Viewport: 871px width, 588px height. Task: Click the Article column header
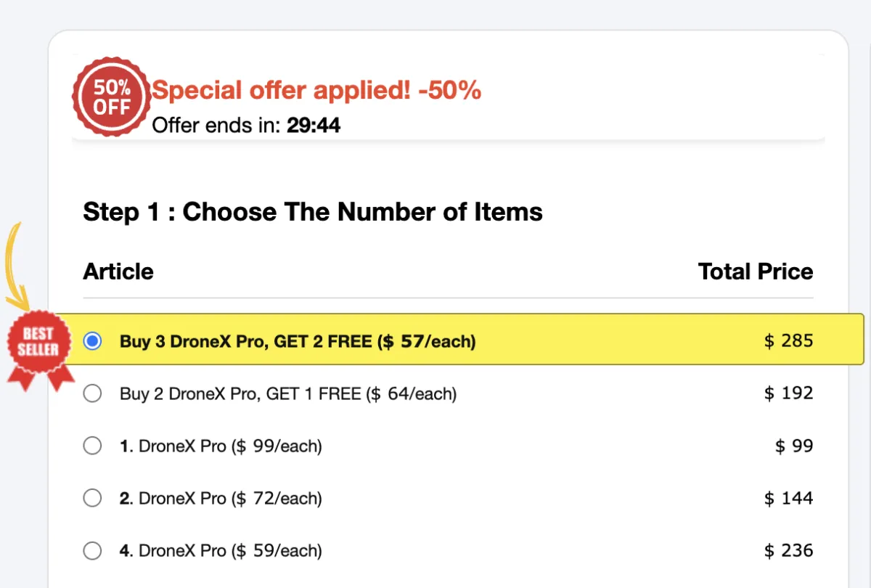pyautogui.click(x=118, y=271)
